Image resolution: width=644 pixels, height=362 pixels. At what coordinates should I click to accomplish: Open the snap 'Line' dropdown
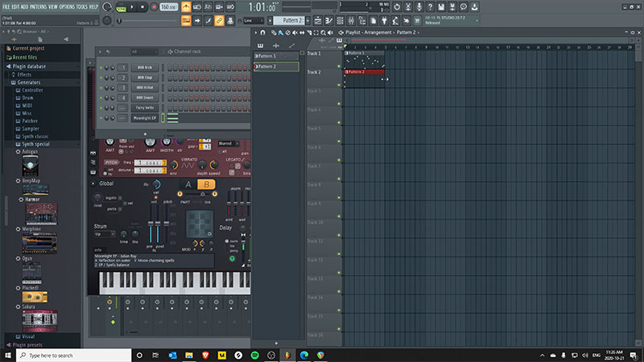tap(252, 20)
